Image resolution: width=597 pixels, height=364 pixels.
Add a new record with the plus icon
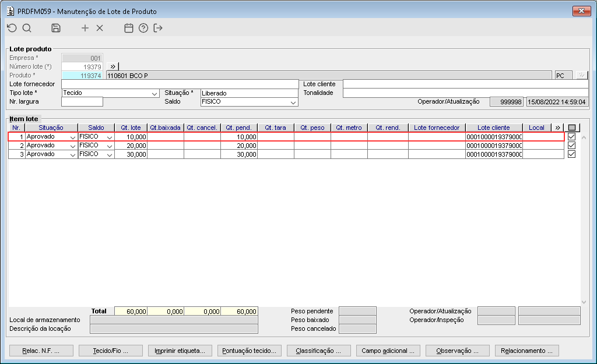click(85, 28)
